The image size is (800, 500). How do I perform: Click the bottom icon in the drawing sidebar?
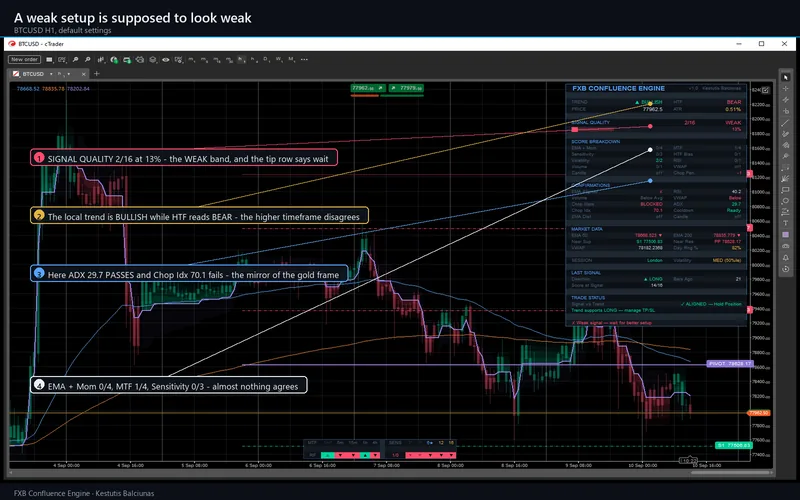pyautogui.click(x=786, y=268)
